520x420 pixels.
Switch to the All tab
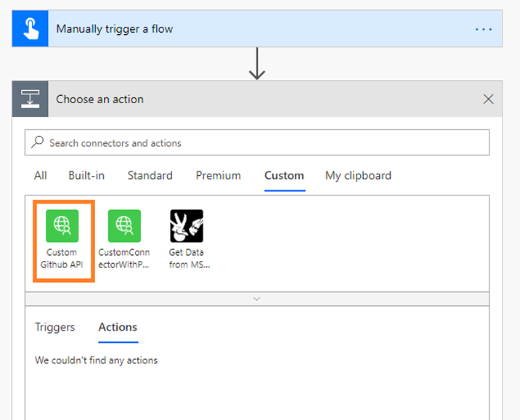[x=41, y=176]
